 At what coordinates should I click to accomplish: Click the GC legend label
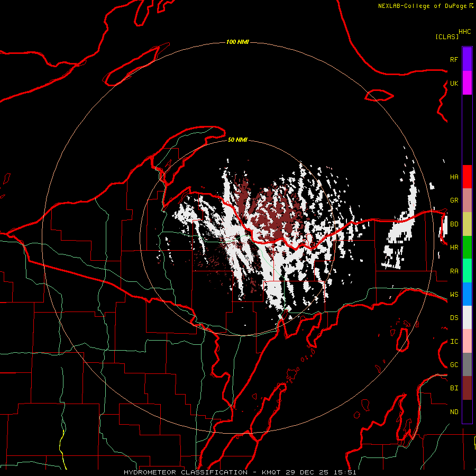click(x=454, y=364)
